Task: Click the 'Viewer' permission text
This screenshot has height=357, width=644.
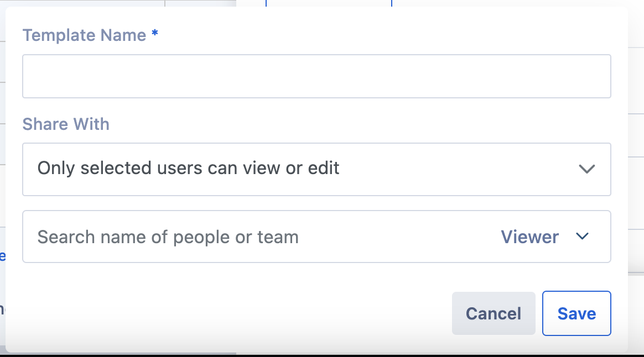Action: 529,237
